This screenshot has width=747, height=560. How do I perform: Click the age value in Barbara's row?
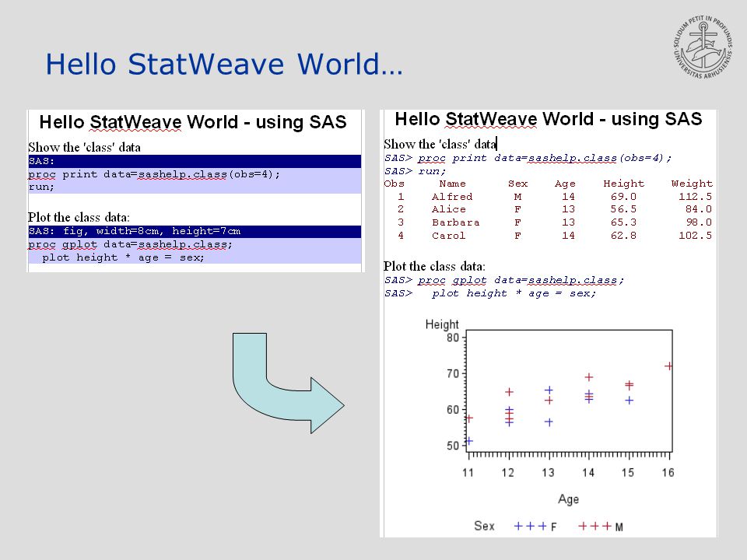click(568, 222)
